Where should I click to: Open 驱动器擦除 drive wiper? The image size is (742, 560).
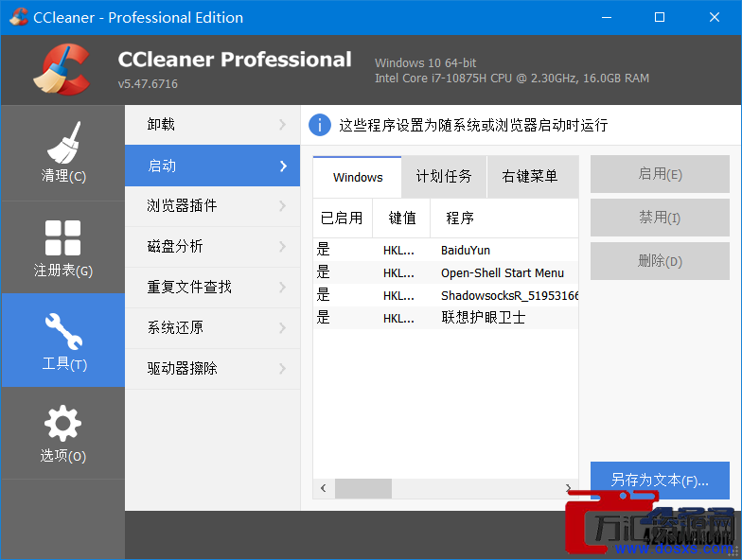click(x=212, y=369)
